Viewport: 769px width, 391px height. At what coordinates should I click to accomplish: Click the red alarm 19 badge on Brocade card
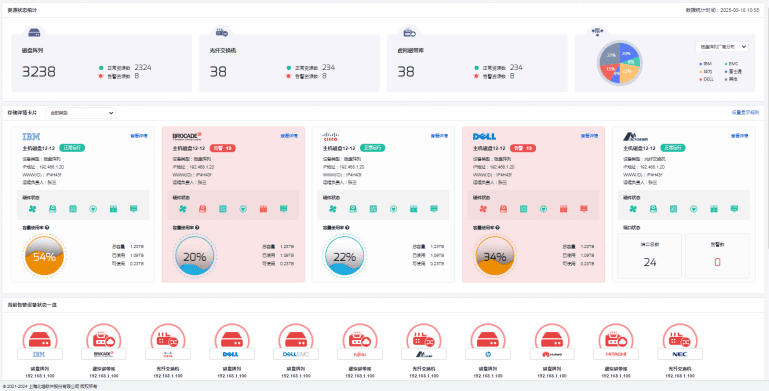(x=223, y=148)
